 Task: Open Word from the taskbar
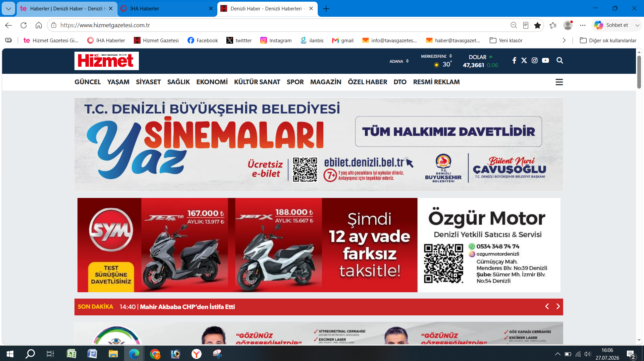pyautogui.click(x=92, y=354)
